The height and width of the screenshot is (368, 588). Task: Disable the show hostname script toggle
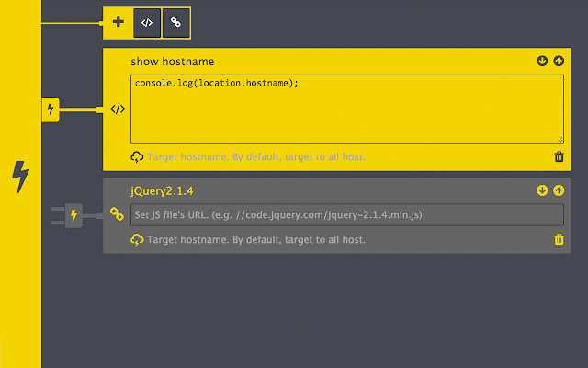[51, 109]
